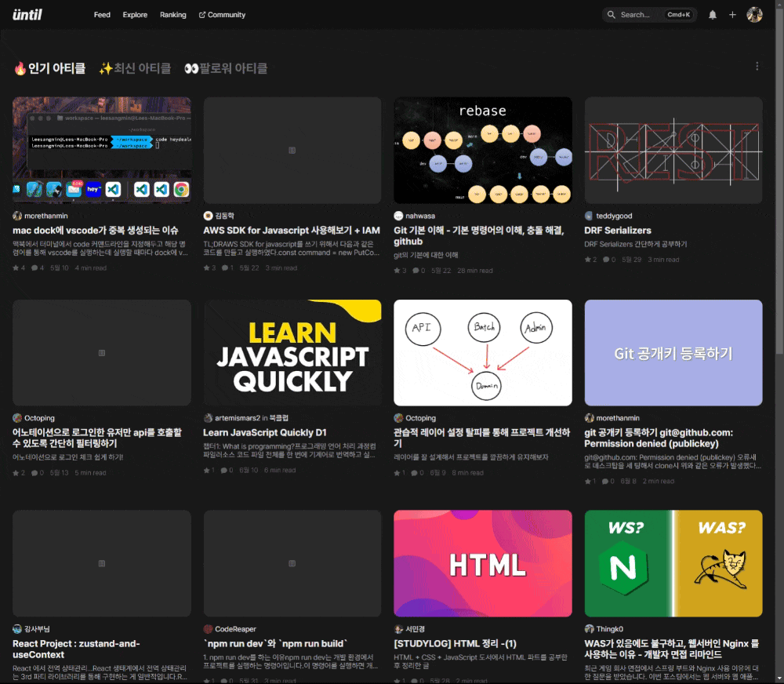Click author name teddygood
The image size is (784, 684).
point(614,216)
